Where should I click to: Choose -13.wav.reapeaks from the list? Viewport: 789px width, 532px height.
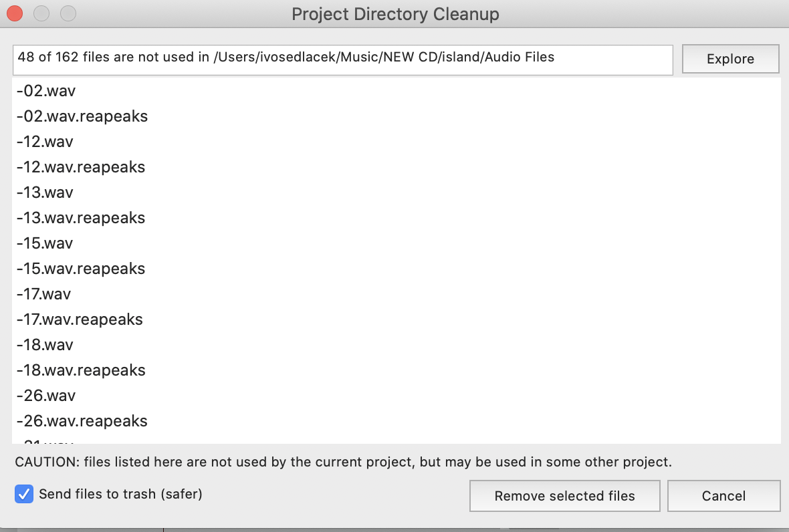click(81, 218)
